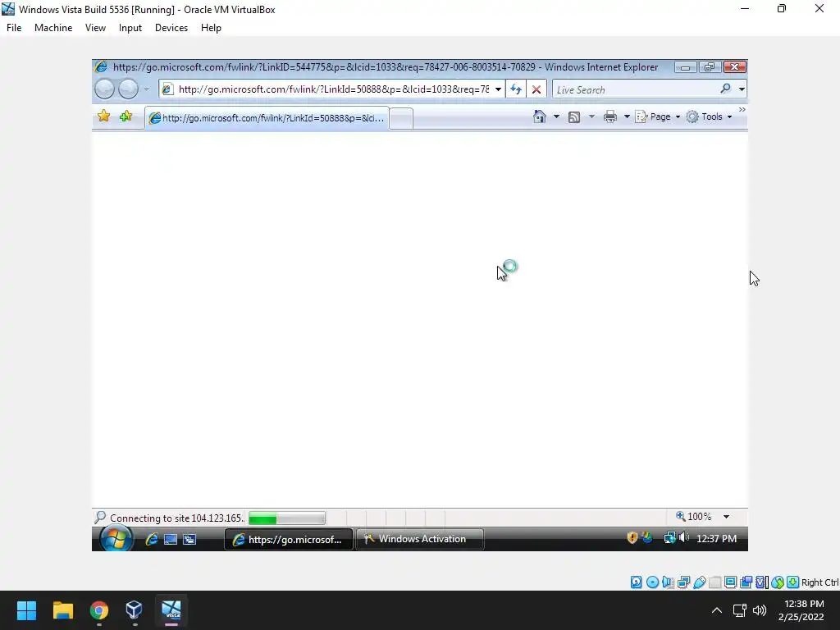840x630 pixels.
Task: Click the Refresh page icon
Action: tap(516, 89)
